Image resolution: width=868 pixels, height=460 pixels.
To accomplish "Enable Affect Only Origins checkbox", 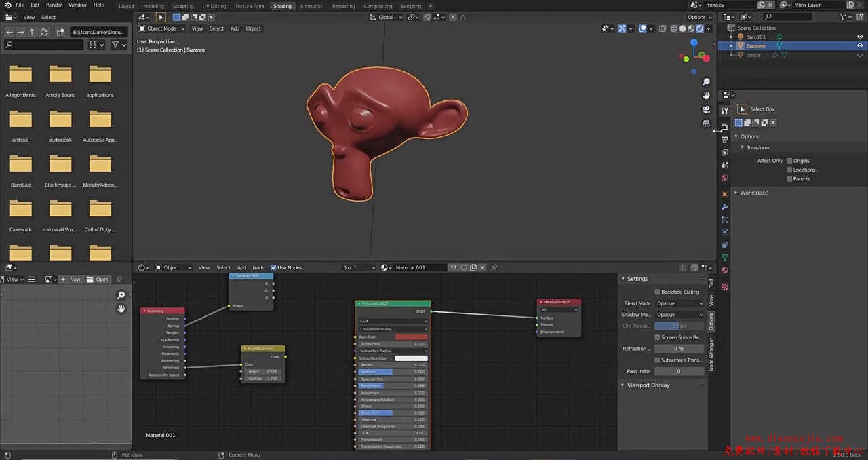I will (789, 161).
